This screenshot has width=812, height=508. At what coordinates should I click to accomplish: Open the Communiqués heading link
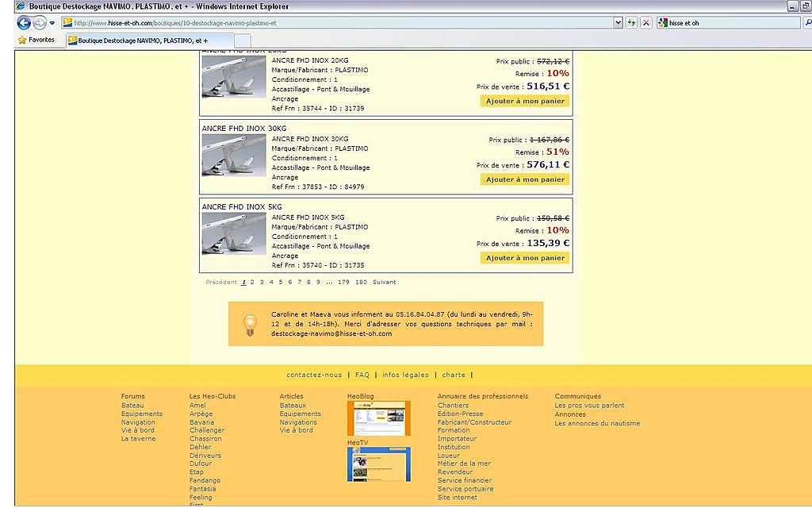pos(578,397)
